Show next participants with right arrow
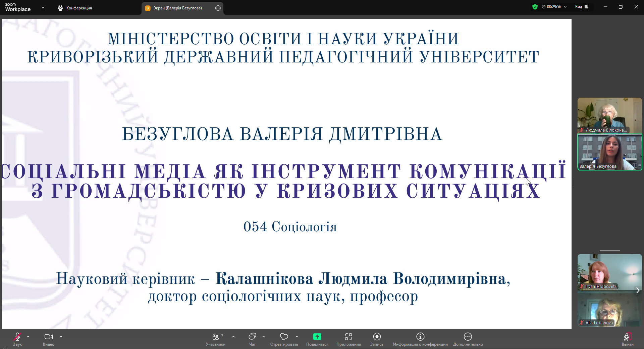The image size is (644, 349). [638, 290]
